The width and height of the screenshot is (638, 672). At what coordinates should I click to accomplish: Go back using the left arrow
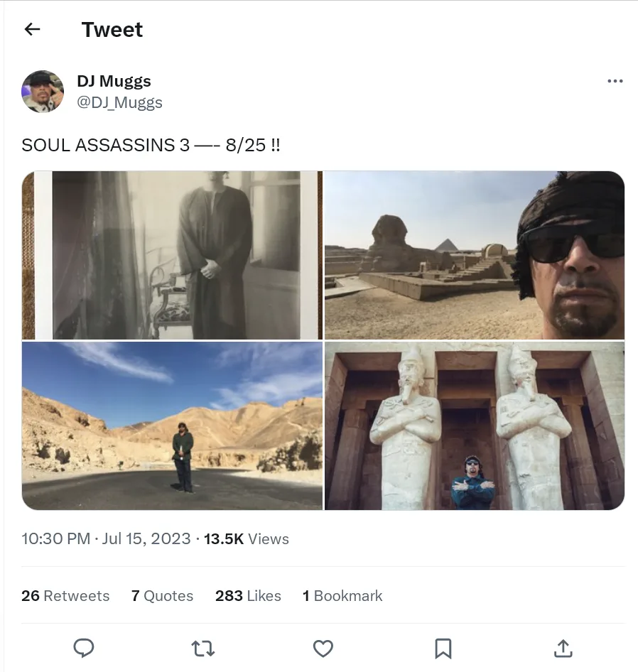(x=32, y=29)
